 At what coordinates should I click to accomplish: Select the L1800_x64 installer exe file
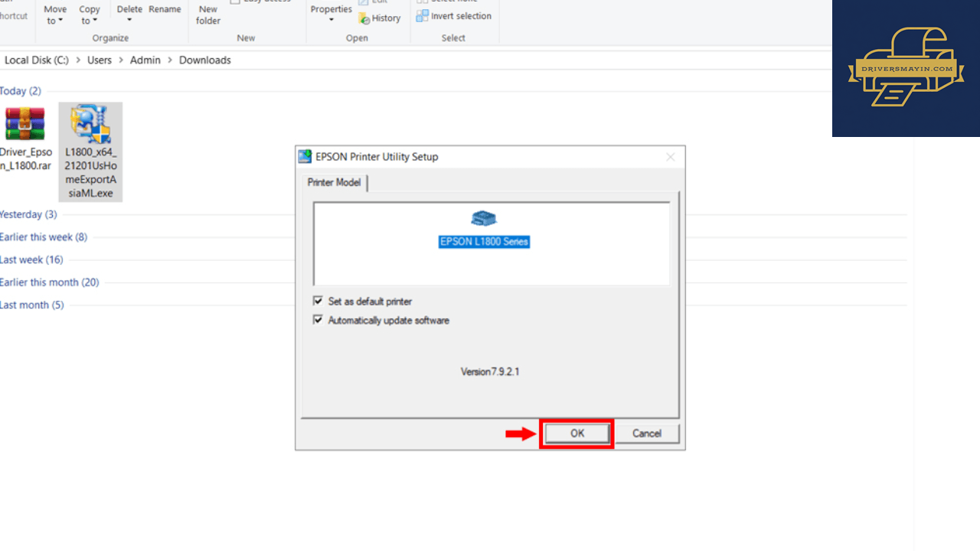pos(90,152)
